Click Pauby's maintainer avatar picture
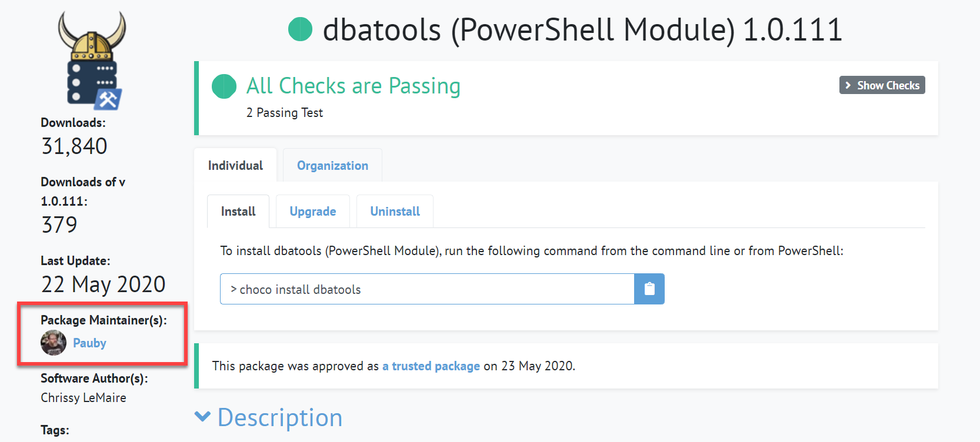This screenshot has height=442, width=980. coord(52,343)
